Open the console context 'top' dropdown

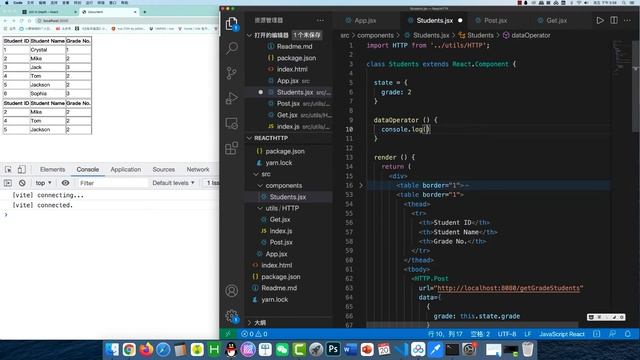click(x=43, y=183)
